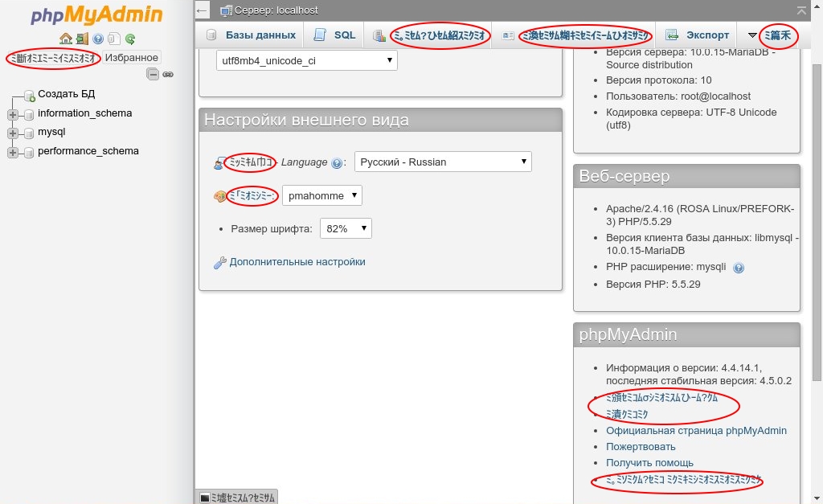Click the text Версия протокола: 10
Viewport: 823px width, 504px height.
pos(659,80)
